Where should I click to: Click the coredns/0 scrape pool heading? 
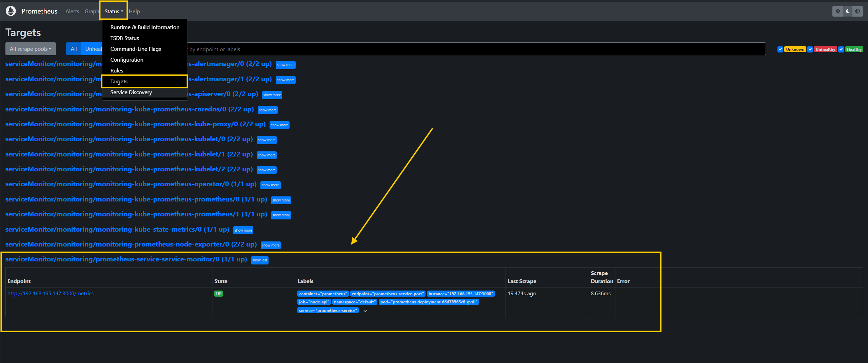tap(130, 109)
